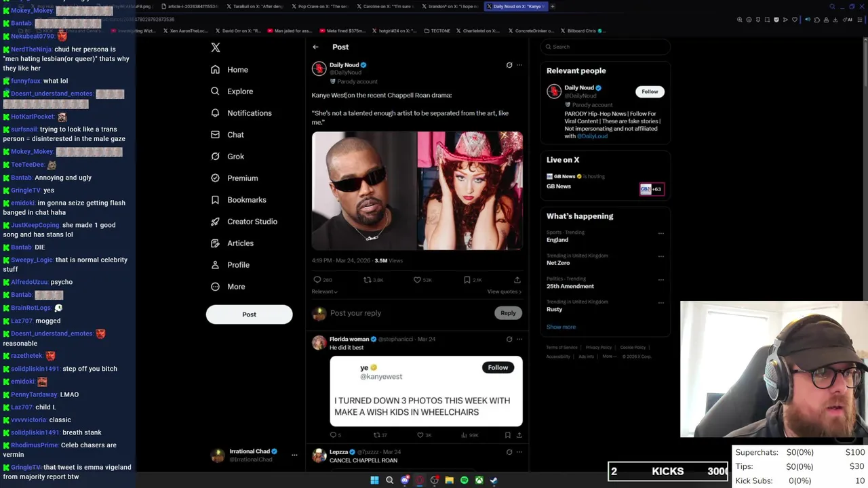Repost the Daily Noud post (3.8K)
The width and height of the screenshot is (868, 488).
tap(374, 279)
